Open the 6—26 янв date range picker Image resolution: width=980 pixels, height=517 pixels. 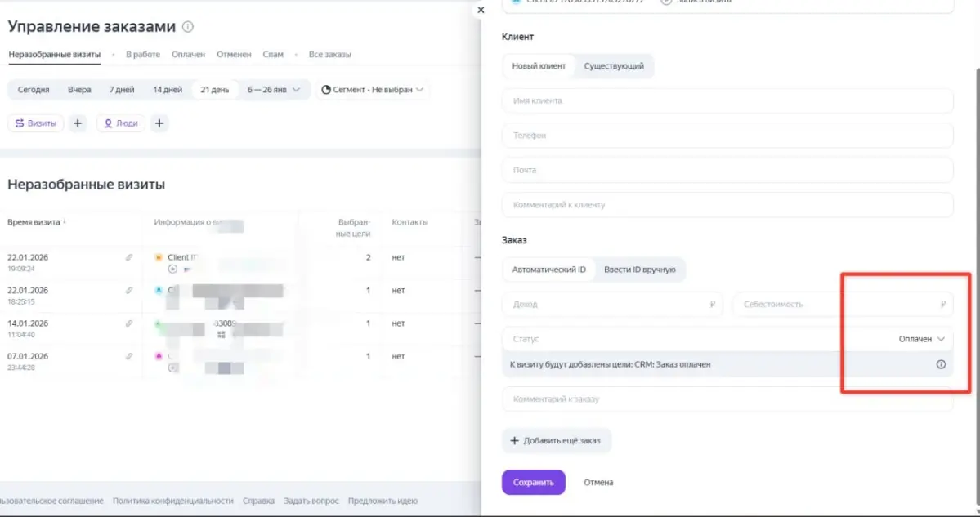274,90
